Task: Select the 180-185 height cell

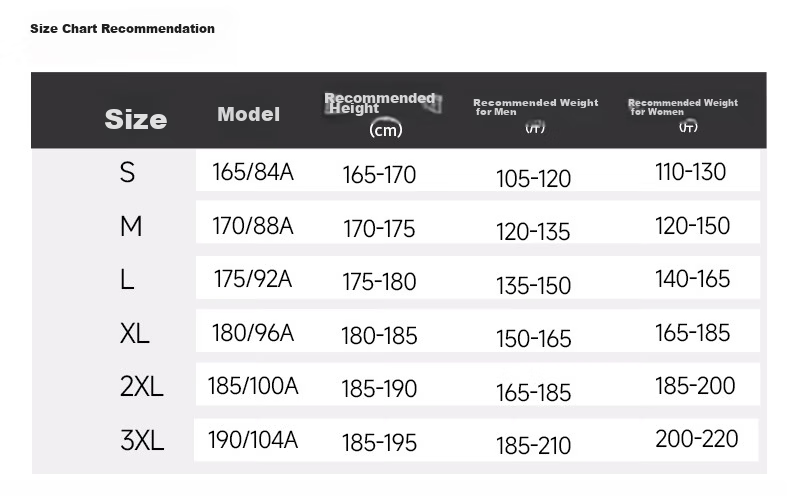Action: [379, 336]
